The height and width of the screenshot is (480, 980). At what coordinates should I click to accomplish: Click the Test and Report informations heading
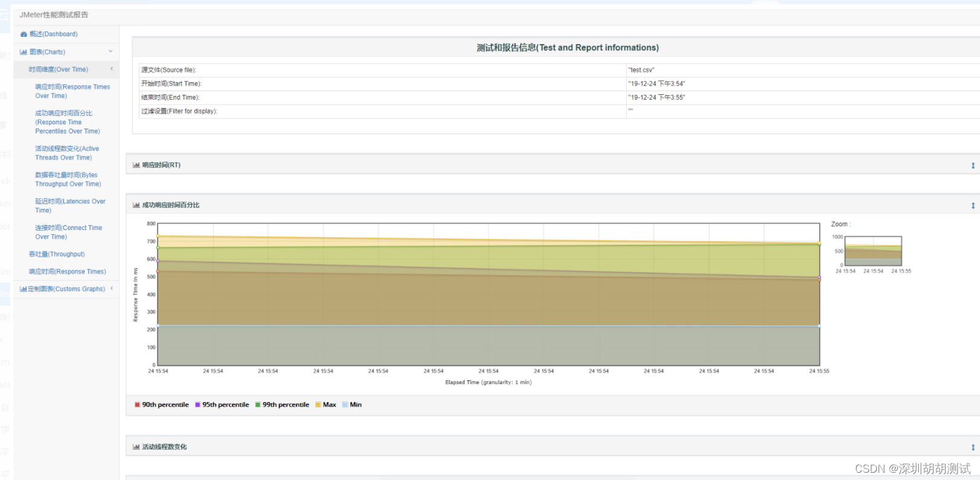tap(568, 48)
